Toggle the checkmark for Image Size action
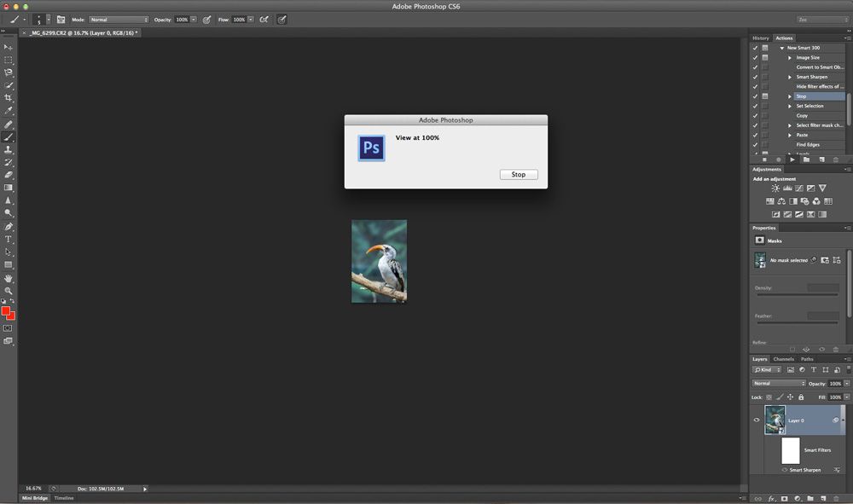Viewport: 853px width, 504px height. pos(755,58)
